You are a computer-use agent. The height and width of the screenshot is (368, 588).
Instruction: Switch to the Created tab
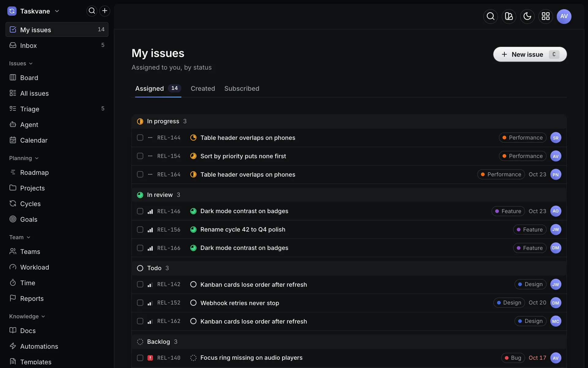pyautogui.click(x=203, y=89)
